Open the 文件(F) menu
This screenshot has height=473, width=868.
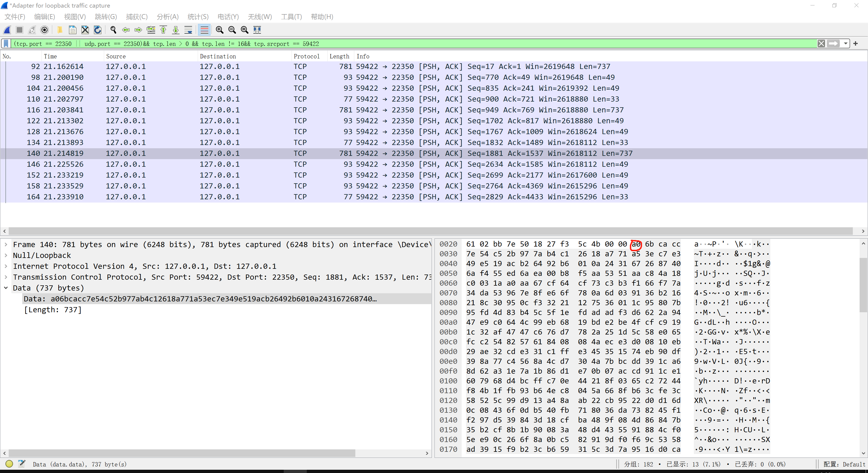point(15,17)
